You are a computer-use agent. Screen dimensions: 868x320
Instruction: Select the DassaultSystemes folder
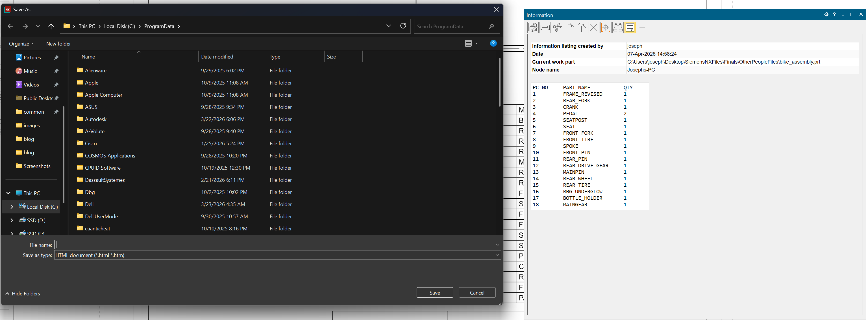click(x=105, y=180)
